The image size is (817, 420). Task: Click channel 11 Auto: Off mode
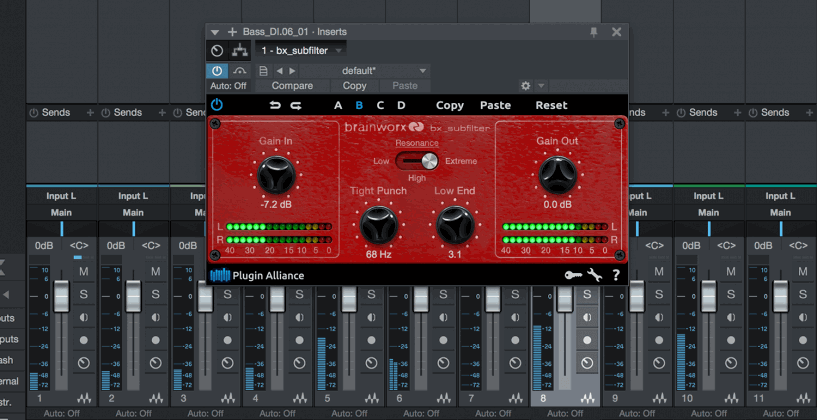click(x=781, y=413)
